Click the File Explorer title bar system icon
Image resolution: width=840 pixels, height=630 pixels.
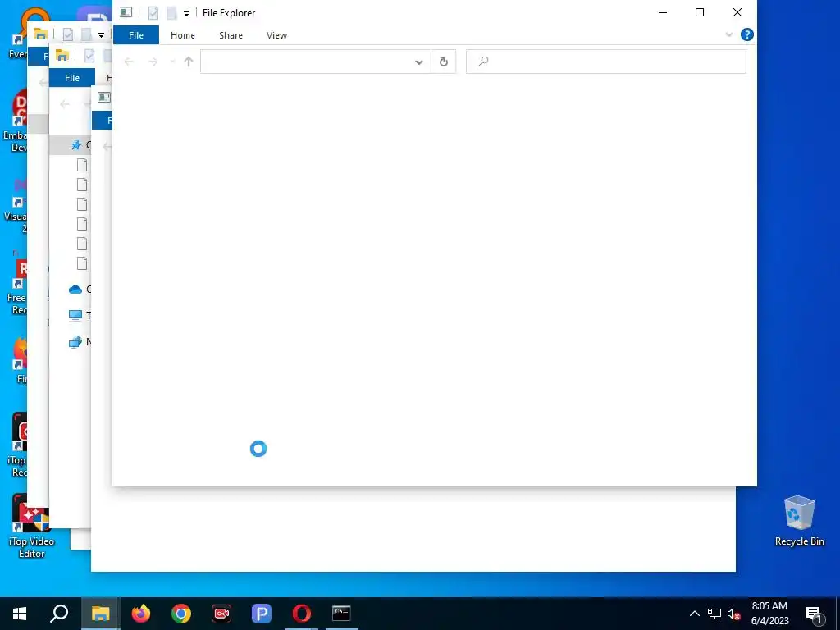tap(126, 12)
